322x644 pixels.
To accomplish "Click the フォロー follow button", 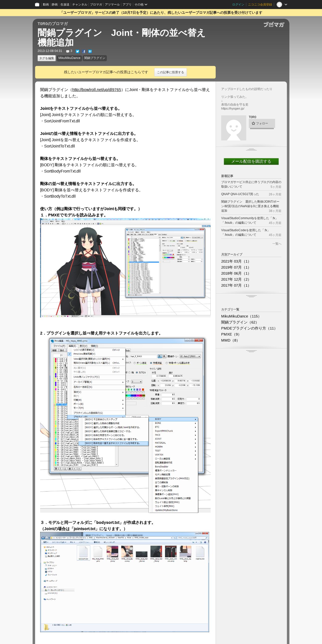I will pyautogui.click(x=262, y=123).
